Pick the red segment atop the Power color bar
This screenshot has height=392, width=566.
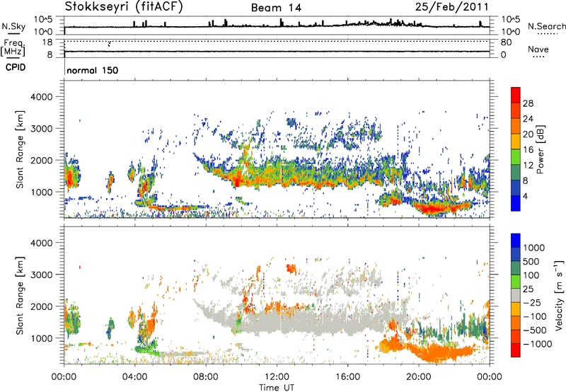pyautogui.click(x=516, y=96)
